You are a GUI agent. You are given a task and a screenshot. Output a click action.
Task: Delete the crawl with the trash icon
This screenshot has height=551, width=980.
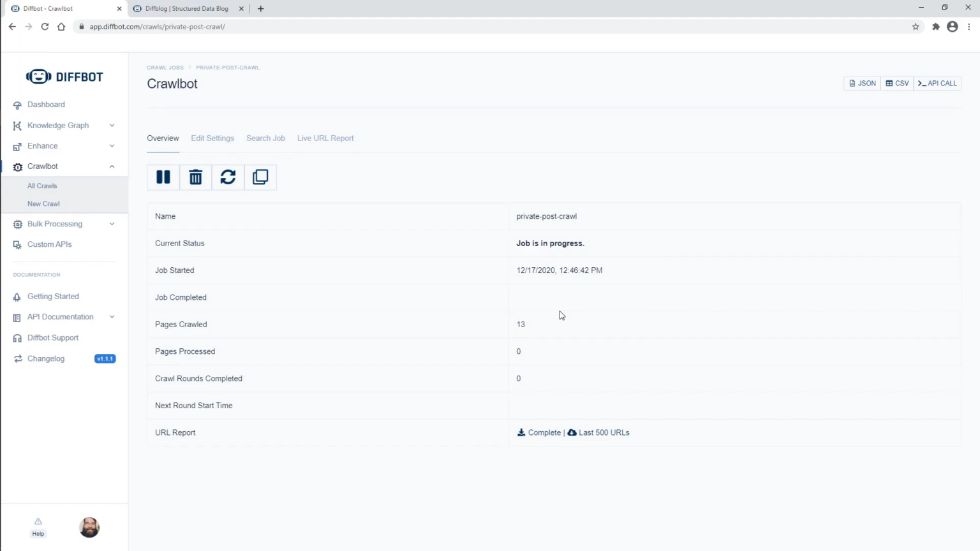[x=196, y=177]
